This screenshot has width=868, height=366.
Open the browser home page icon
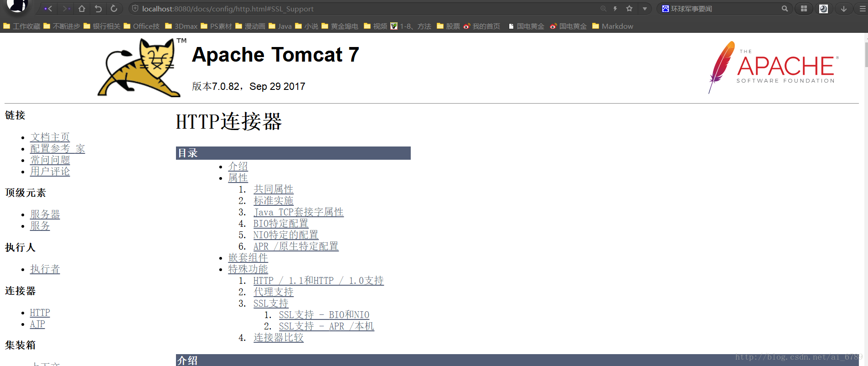(82, 9)
